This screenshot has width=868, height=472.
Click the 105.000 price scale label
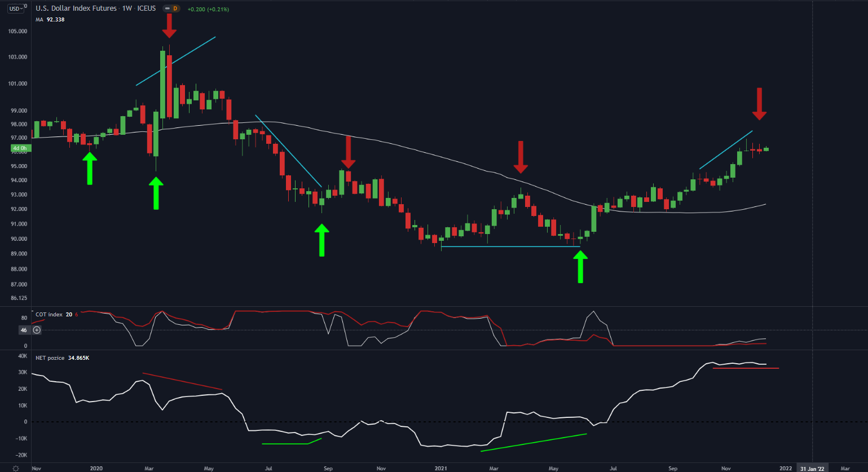pyautogui.click(x=19, y=32)
